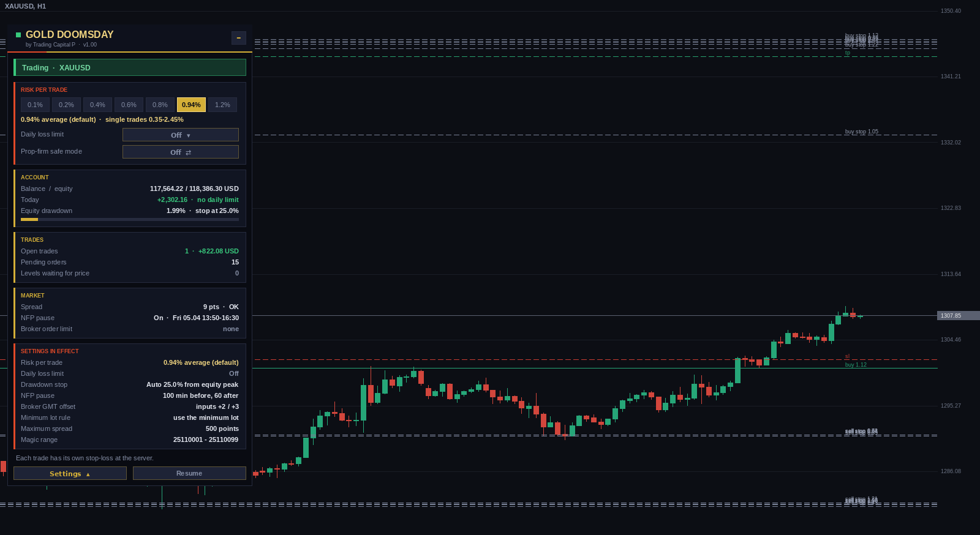Open the Daily loss limit dropdown
The width and height of the screenshot is (980, 535).
click(x=181, y=135)
